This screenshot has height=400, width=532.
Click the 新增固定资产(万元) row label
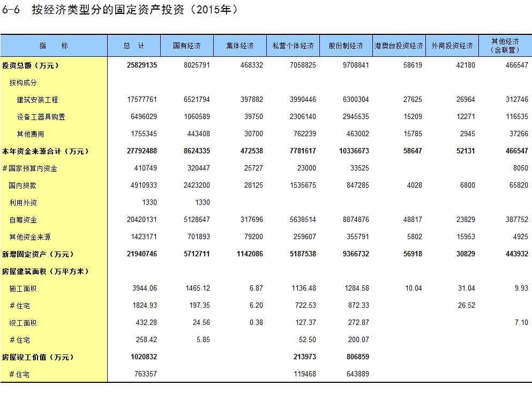[38, 254]
